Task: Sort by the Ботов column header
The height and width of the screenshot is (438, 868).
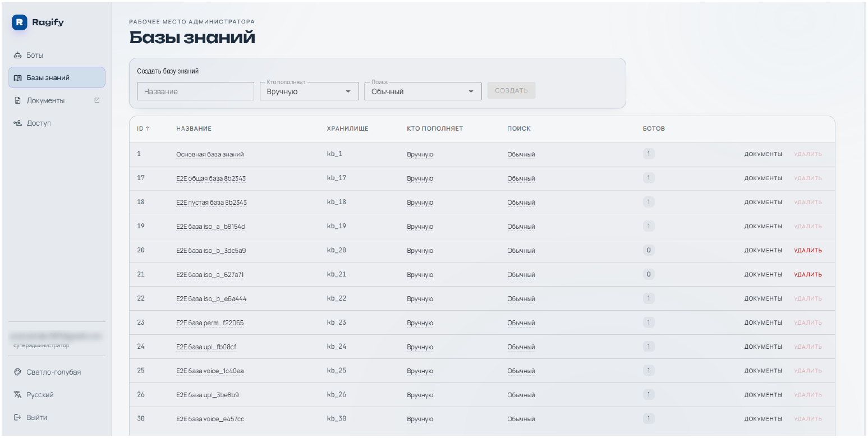Action: 654,128
